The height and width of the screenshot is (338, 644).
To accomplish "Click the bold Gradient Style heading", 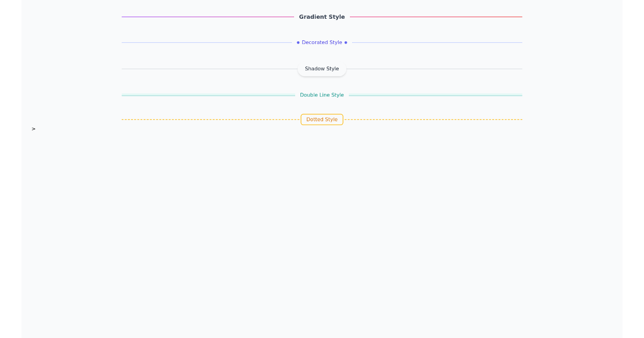I will pos(322,17).
